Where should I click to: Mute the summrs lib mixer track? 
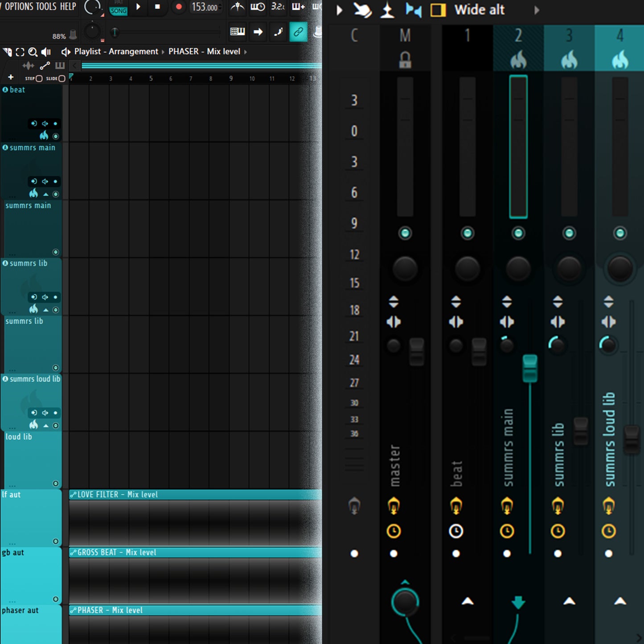click(569, 233)
